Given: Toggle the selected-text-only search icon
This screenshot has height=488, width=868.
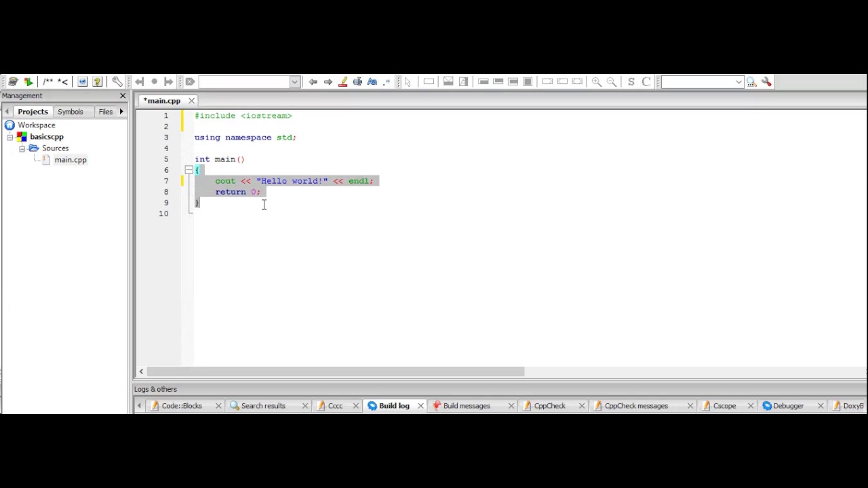Looking at the screenshot, I should (357, 81).
